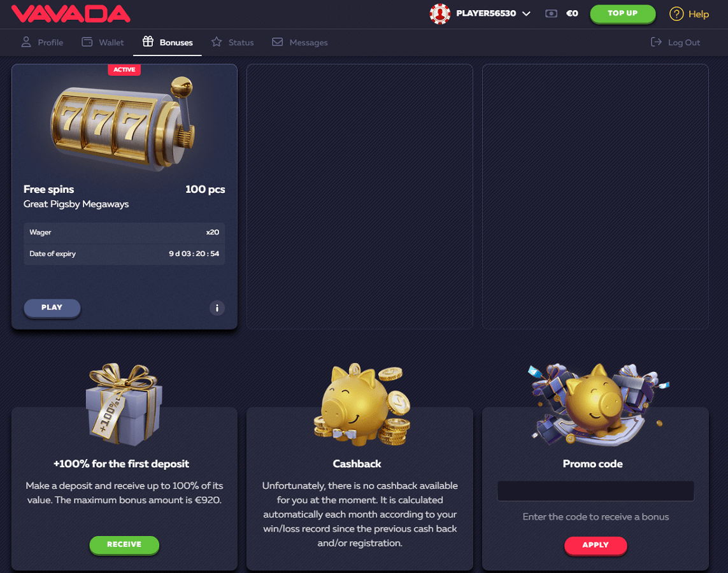Click the VAVADA logo
The image size is (728, 573).
[x=71, y=14]
